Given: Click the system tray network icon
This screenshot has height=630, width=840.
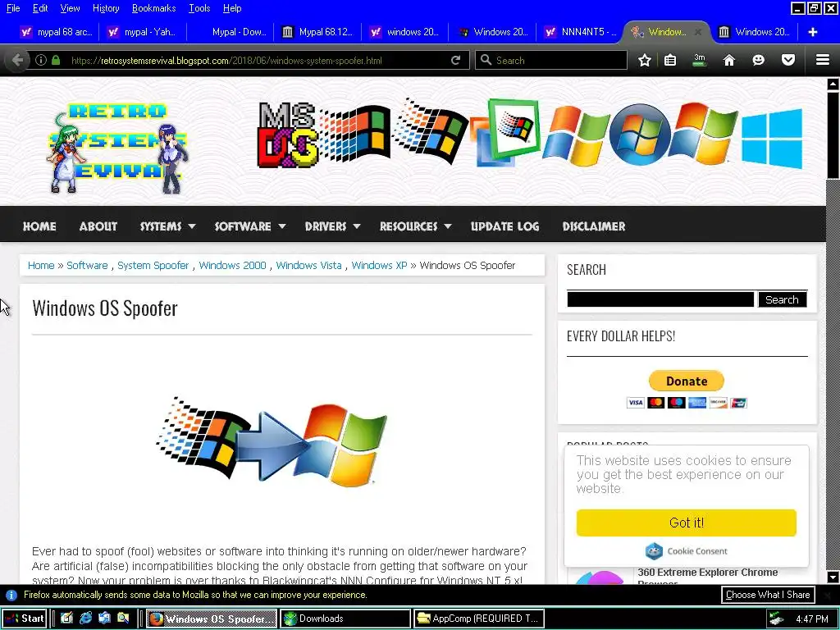Looking at the screenshot, I should coord(775,619).
